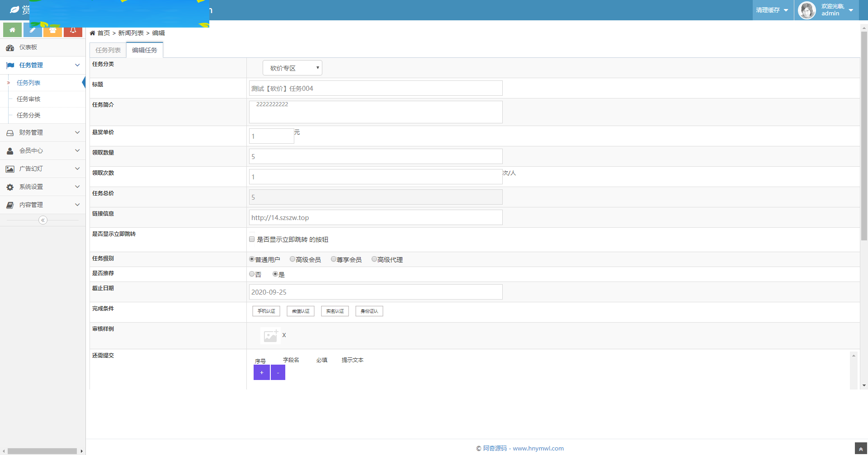Click the red bell notification icon

73,30
